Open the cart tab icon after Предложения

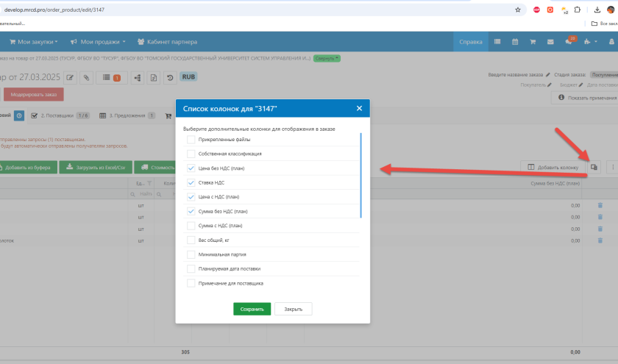tap(168, 116)
